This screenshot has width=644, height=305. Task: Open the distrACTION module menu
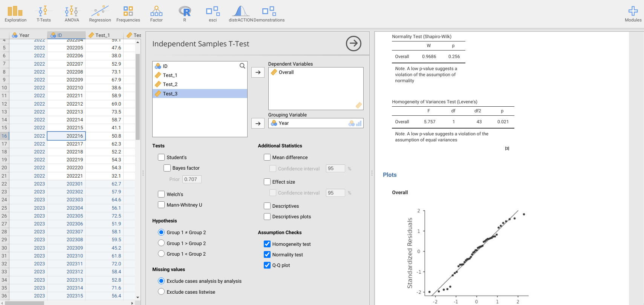click(x=241, y=14)
